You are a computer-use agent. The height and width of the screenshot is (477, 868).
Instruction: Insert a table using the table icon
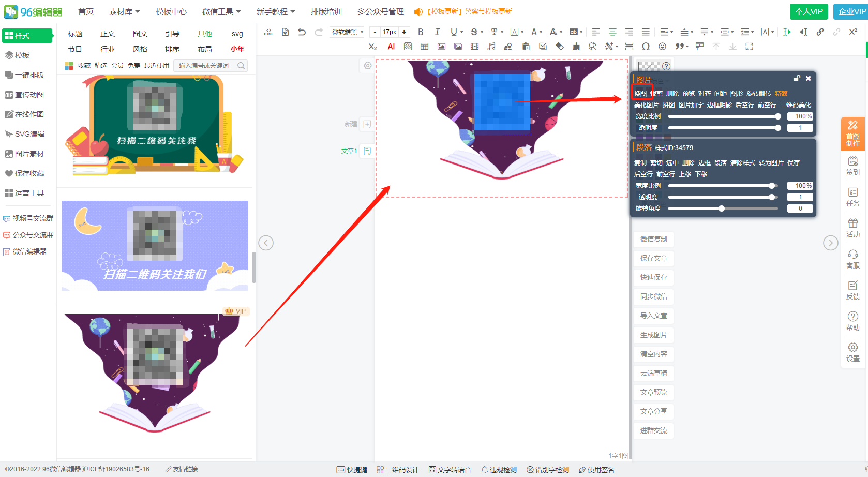(x=425, y=47)
